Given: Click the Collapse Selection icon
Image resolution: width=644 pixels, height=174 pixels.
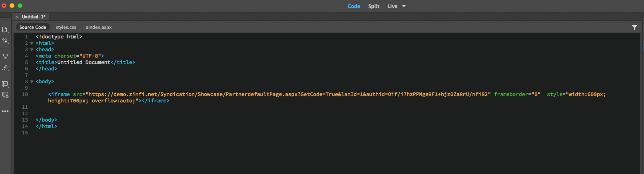Looking at the screenshot, I should point(5,57).
